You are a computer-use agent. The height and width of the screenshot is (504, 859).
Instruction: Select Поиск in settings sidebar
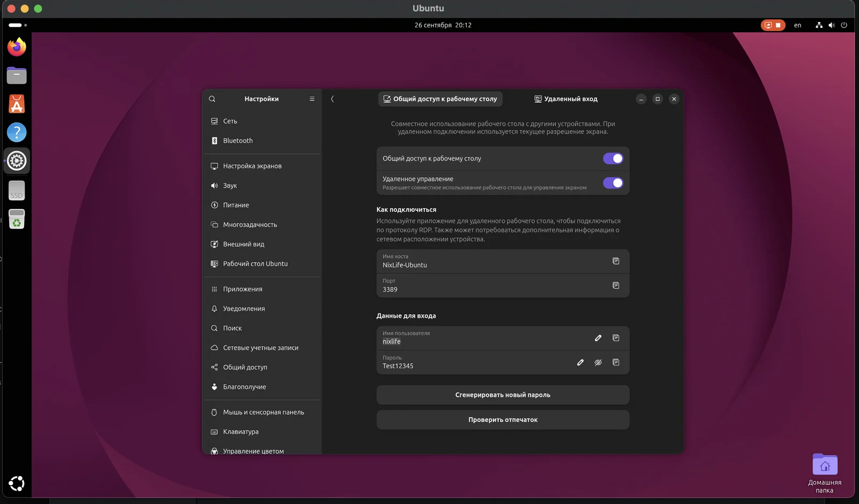pyautogui.click(x=262, y=328)
